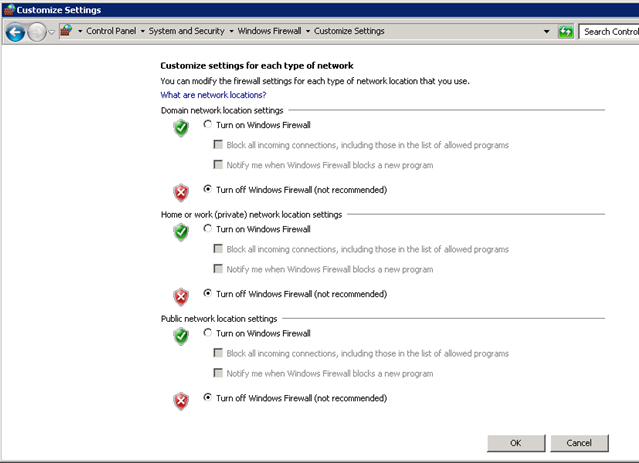Viewport: 639px width, 463px height.
Task: Click Customize Settings breadcrumb
Action: (349, 31)
